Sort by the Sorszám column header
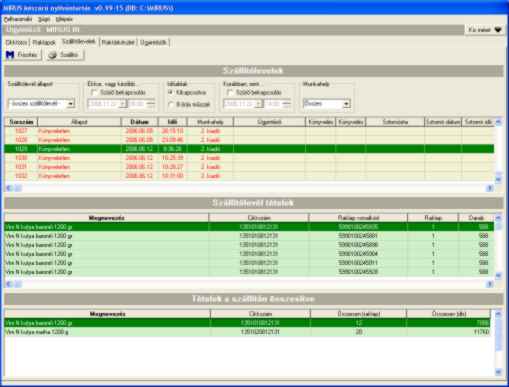 coord(21,122)
